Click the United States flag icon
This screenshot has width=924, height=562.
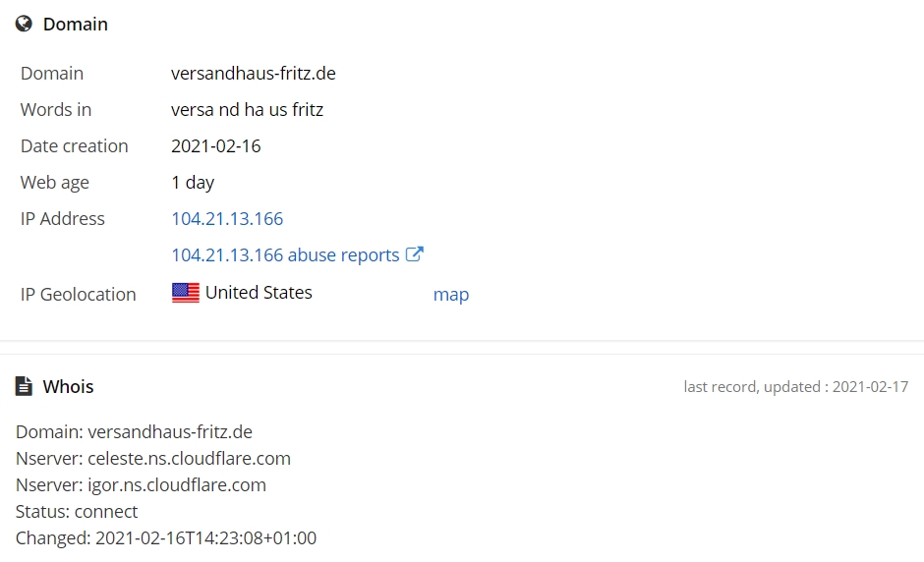click(186, 293)
